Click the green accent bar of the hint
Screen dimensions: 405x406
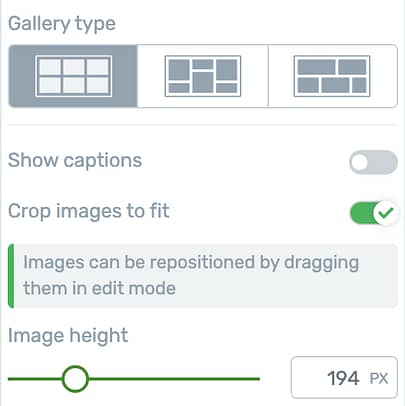11,276
